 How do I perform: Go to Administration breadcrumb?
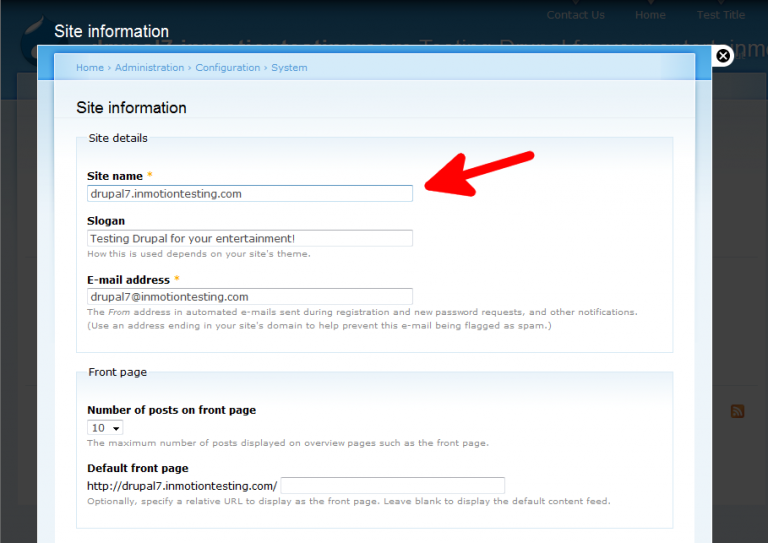click(149, 68)
